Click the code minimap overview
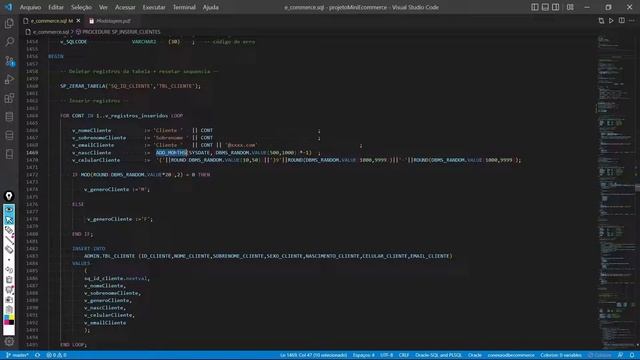 (616, 192)
